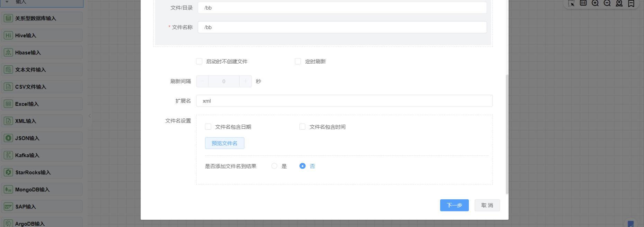Click the StarRocks输入 component icon
644x227 pixels.
tap(8, 172)
